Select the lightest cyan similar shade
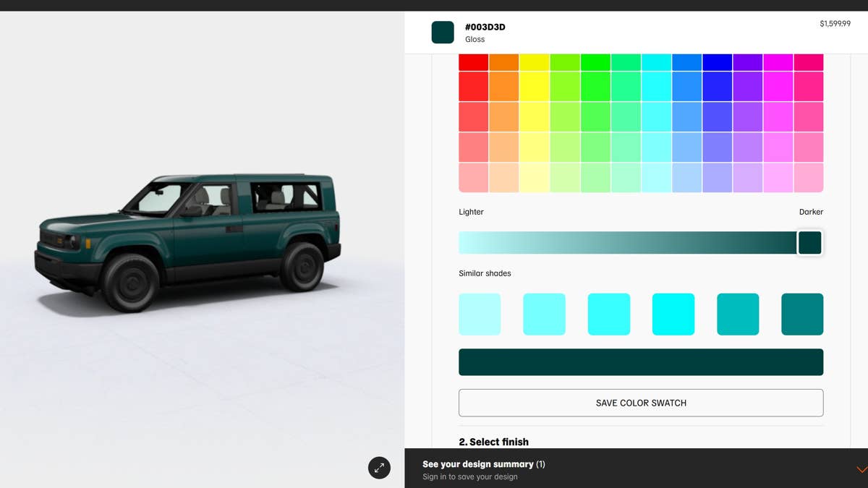The image size is (868, 488). point(480,314)
